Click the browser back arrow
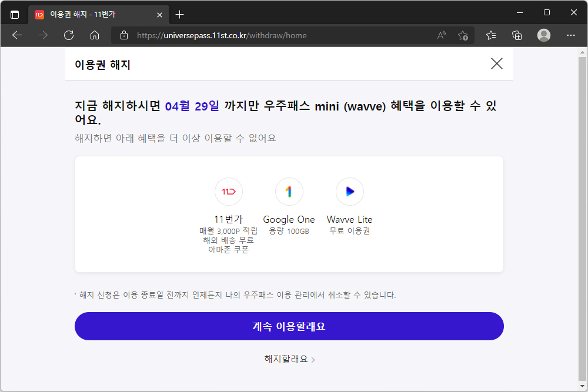This screenshot has height=392, width=588. click(17, 35)
